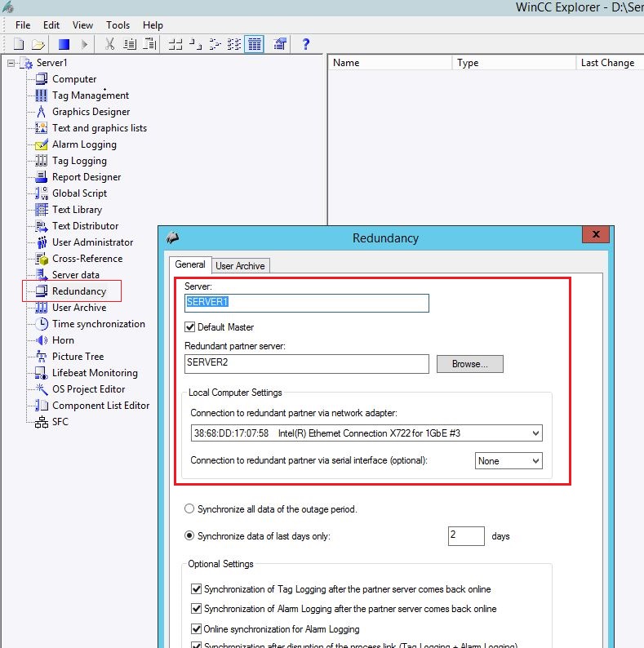Close the Redundancy dialog

click(596, 234)
